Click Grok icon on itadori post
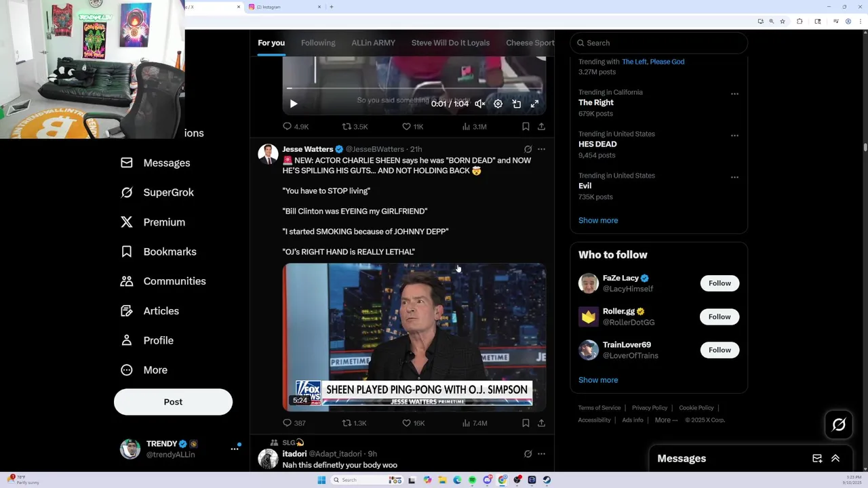The height and width of the screenshot is (488, 868). tap(528, 453)
